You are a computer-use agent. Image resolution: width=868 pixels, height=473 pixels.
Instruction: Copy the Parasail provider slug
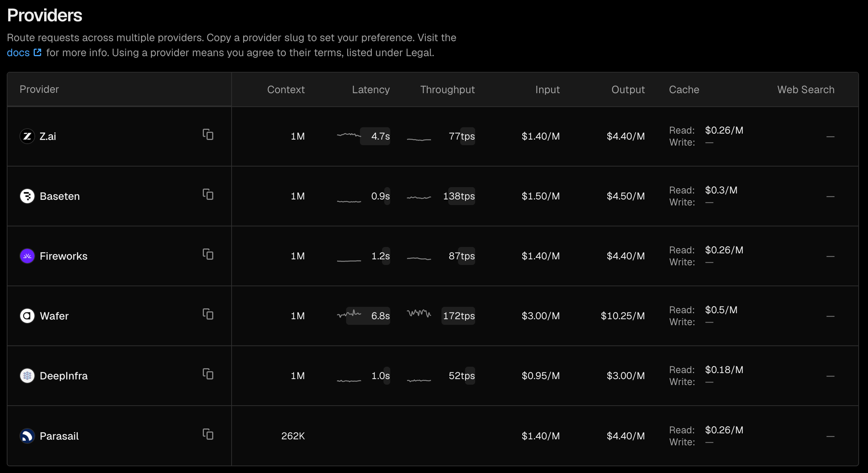(208, 434)
